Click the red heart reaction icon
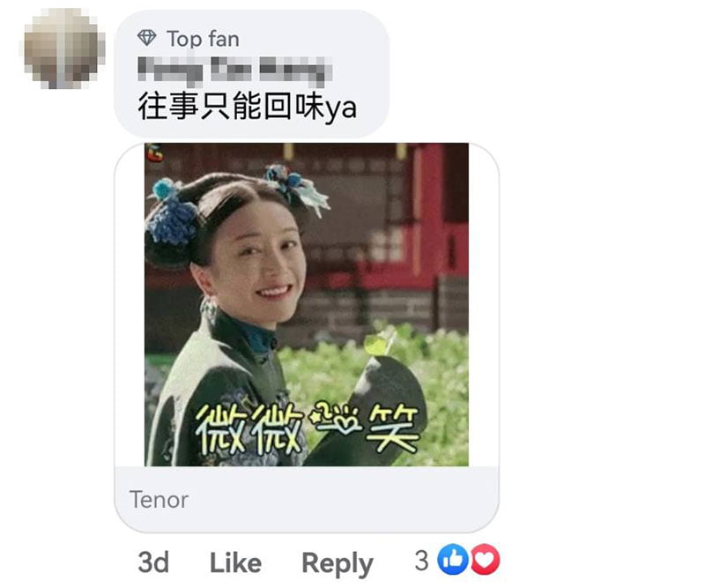The width and height of the screenshot is (705, 588). (x=486, y=559)
